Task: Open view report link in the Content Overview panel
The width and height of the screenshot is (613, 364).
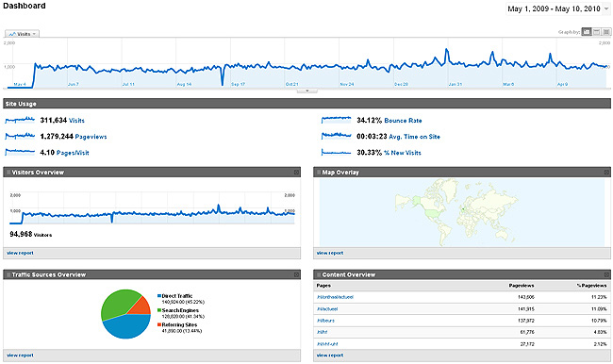Action: click(330, 356)
